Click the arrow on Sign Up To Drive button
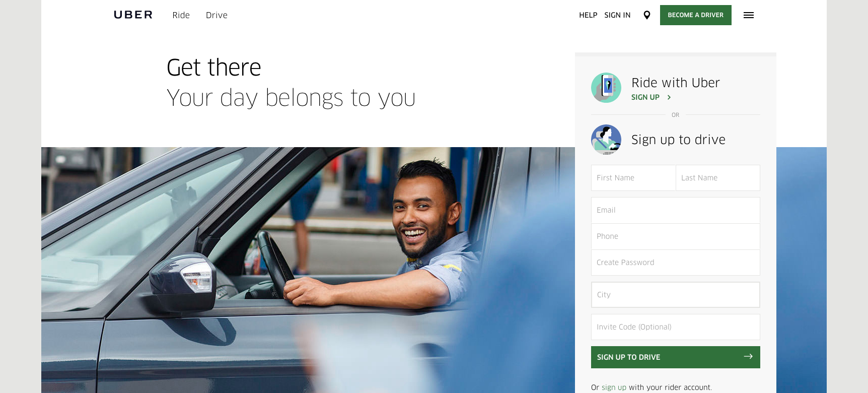 (x=748, y=356)
